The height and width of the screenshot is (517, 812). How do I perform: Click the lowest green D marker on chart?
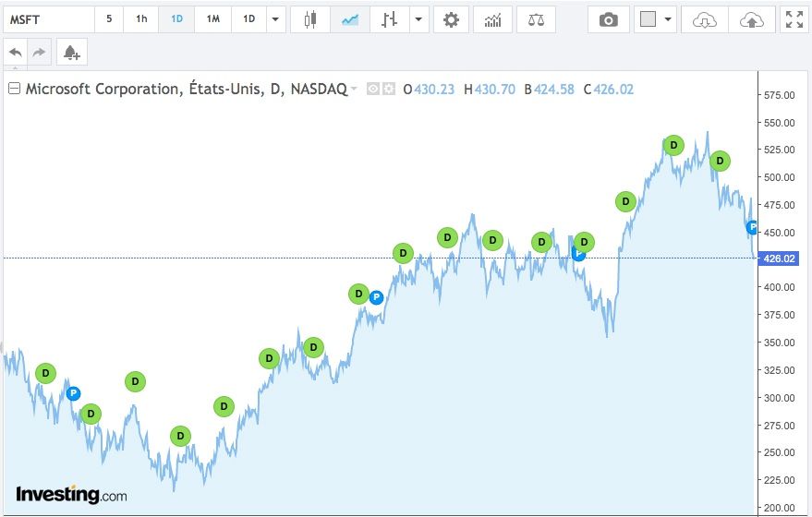[x=180, y=437]
